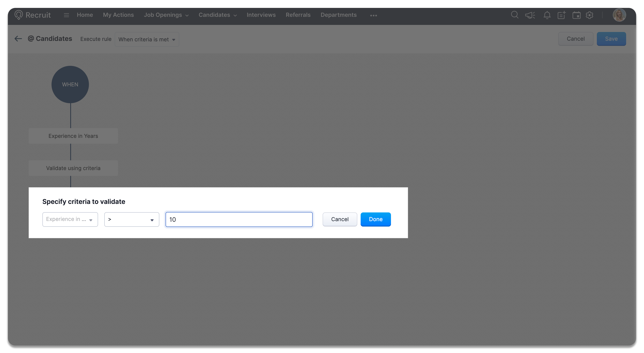The height and width of the screenshot is (353, 644).
Task: Open the greater-than operator dropdown
Action: (x=132, y=219)
